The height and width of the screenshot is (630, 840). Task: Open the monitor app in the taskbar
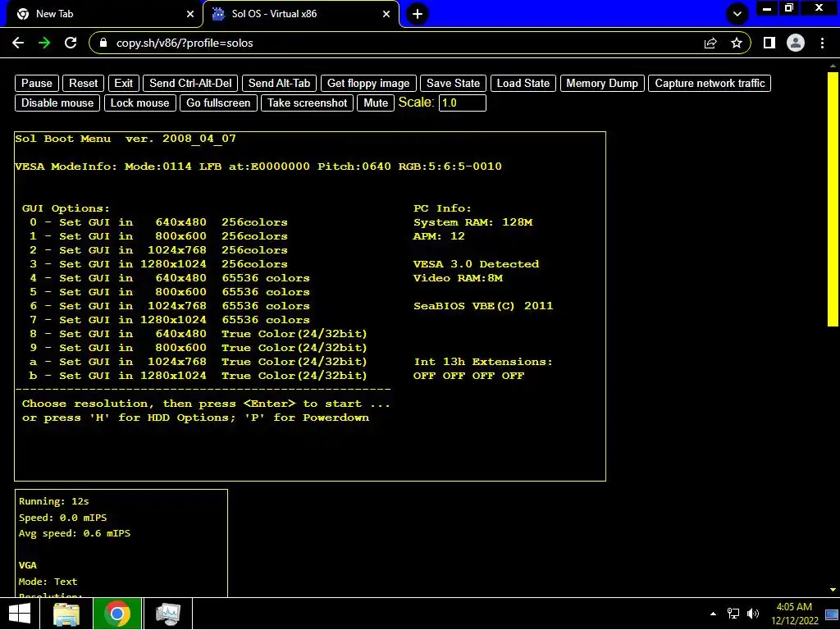(x=168, y=614)
